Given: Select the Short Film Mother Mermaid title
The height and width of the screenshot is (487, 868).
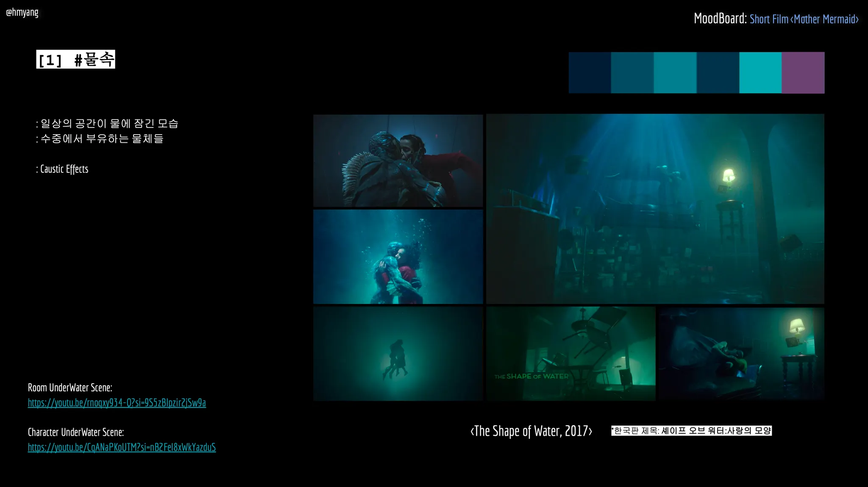Looking at the screenshot, I should pyautogui.click(x=804, y=19).
